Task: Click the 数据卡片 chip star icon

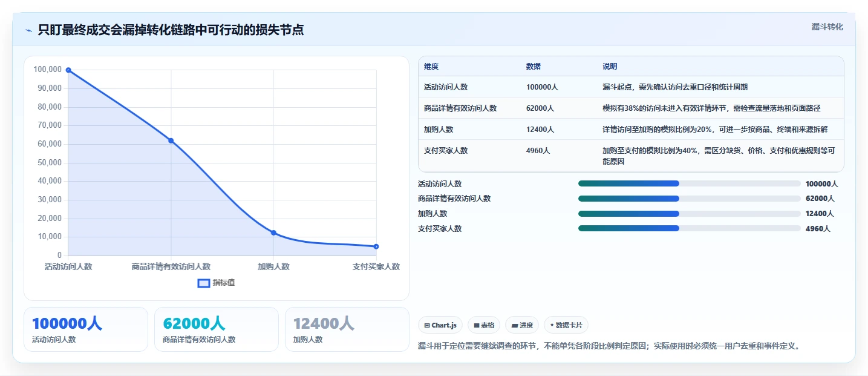Action: coord(552,326)
